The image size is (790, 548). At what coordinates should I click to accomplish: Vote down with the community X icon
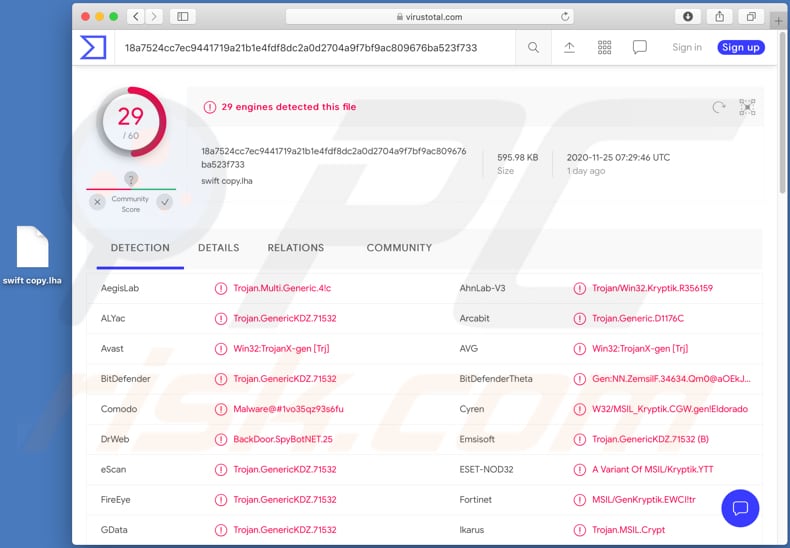point(97,202)
